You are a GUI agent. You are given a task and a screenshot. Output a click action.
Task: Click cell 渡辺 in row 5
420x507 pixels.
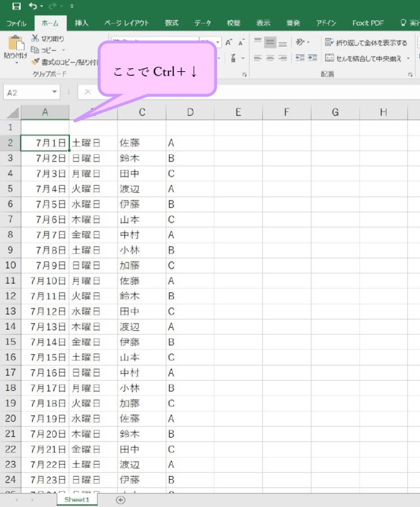click(142, 189)
